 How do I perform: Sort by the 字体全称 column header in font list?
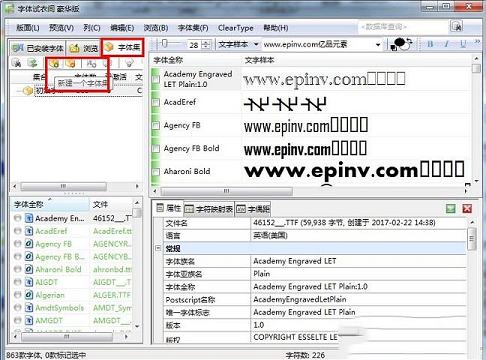50,204
